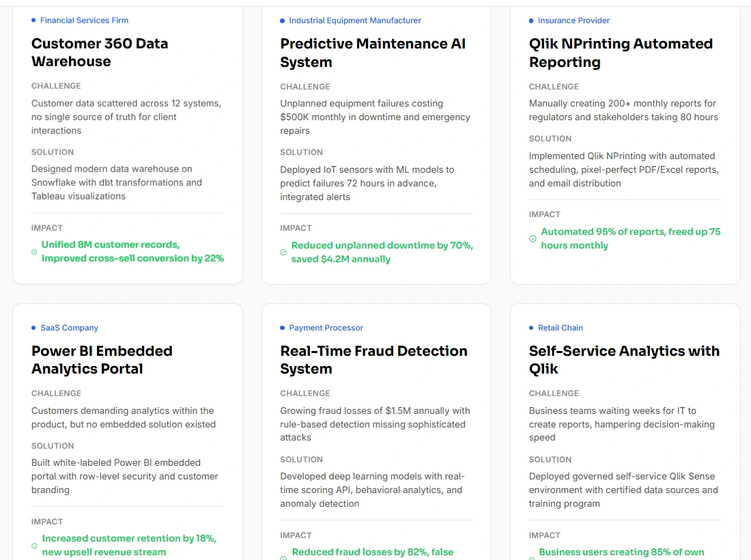Screen dimensions: 751x560
Task: Click the Real-Time Fraud Detection System heading
Action: [373, 360]
